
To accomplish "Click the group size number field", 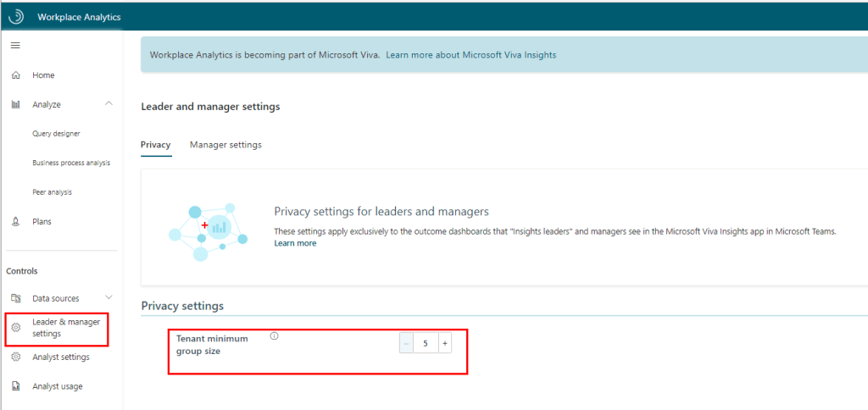I will point(425,343).
